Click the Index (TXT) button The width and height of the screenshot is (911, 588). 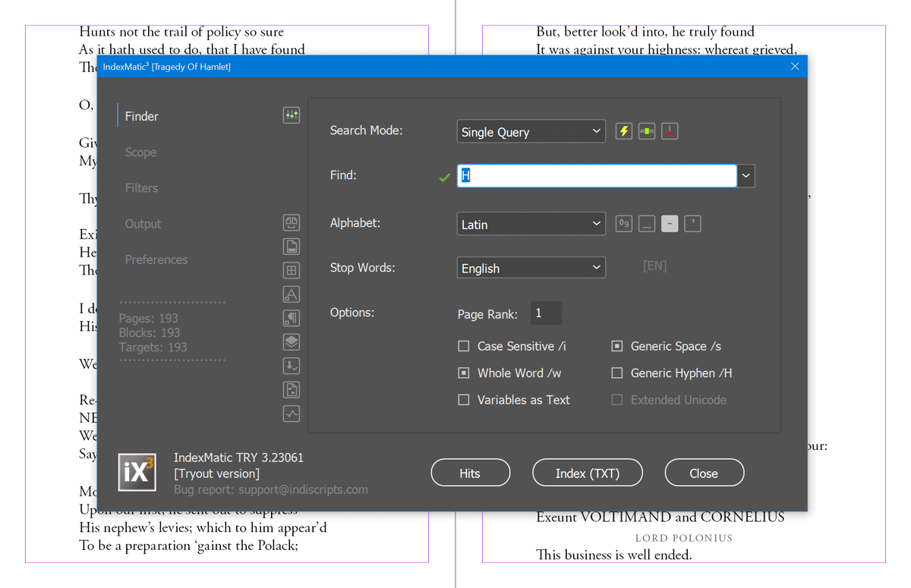point(588,473)
